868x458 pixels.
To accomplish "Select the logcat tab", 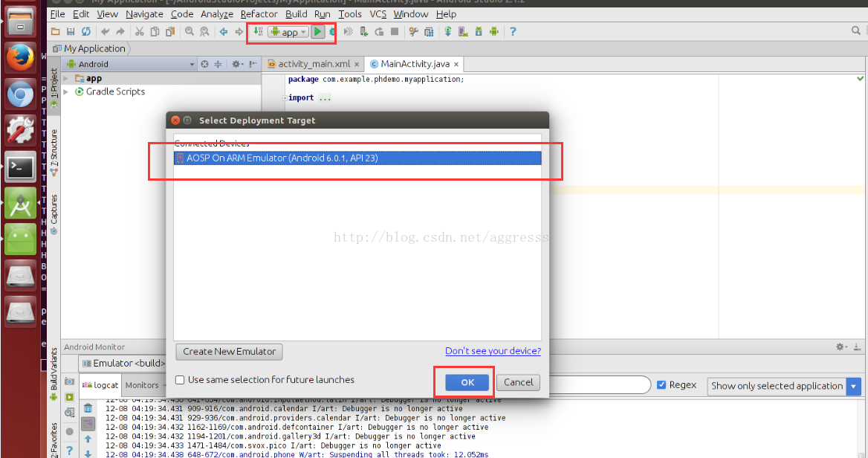I will pyautogui.click(x=100, y=385).
